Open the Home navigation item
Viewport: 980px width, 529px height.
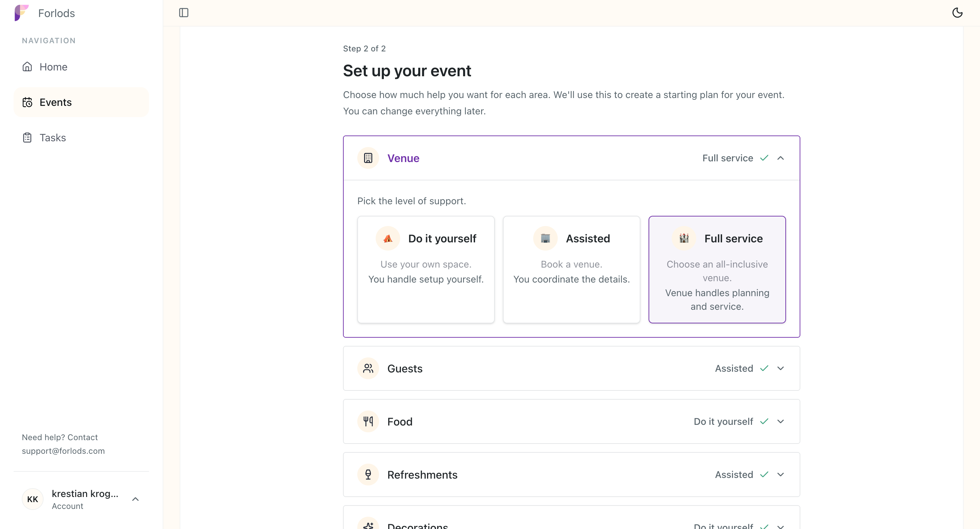click(81, 67)
